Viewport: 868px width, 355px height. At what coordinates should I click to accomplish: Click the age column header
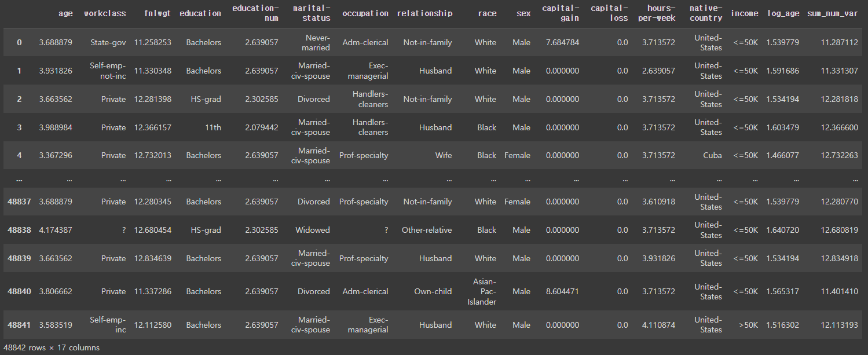click(x=65, y=13)
